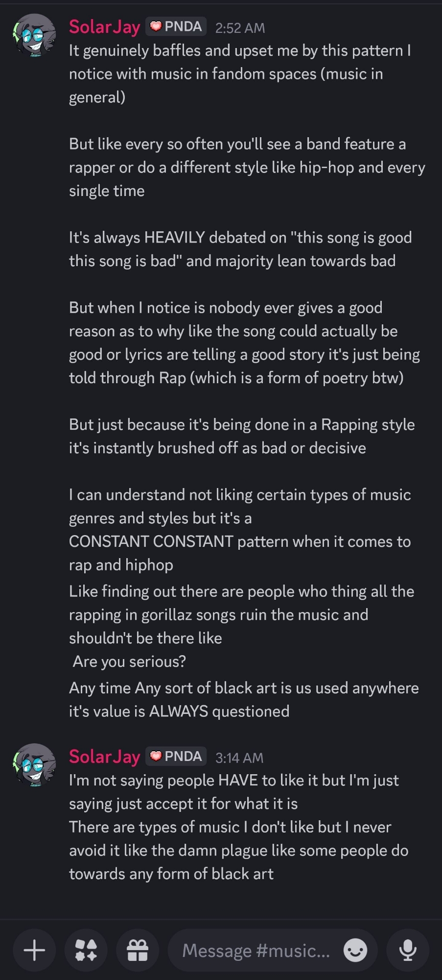442x980 pixels.
Task: Tap the PNDA tag text beside 2:52 AM
Action: pos(183,26)
